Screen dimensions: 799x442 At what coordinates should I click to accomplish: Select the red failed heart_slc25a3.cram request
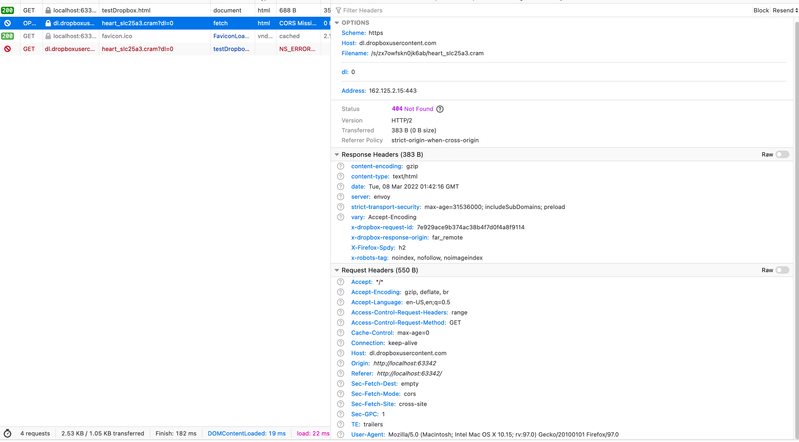(x=165, y=49)
